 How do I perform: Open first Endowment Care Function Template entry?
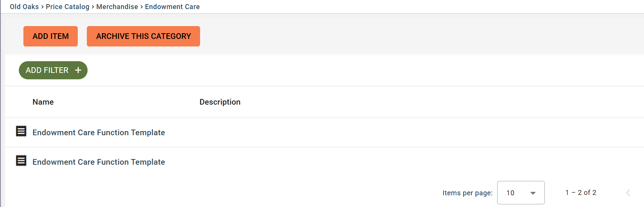pyautogui.click(x=99, y=133)
